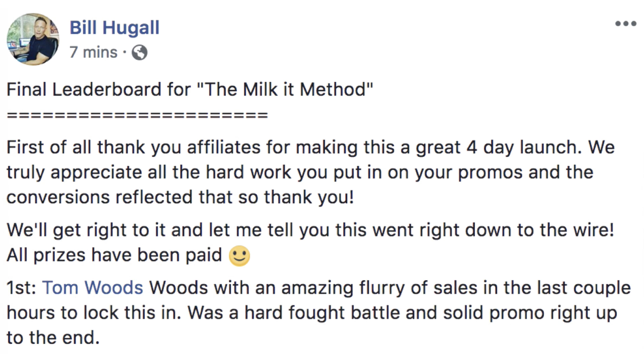
Task: Click the 'All prizes have been paid' text
Action: click(114, 255)
